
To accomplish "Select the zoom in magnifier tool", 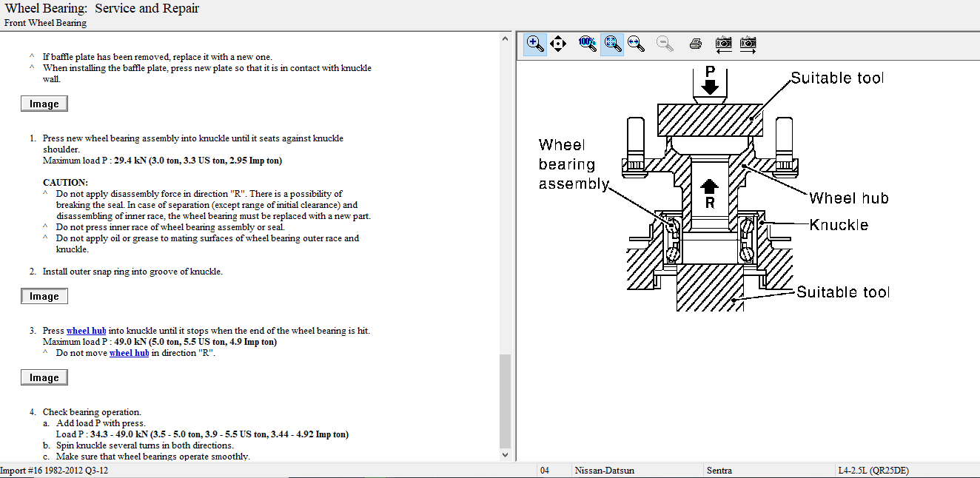I will click(x=535, y=44).
